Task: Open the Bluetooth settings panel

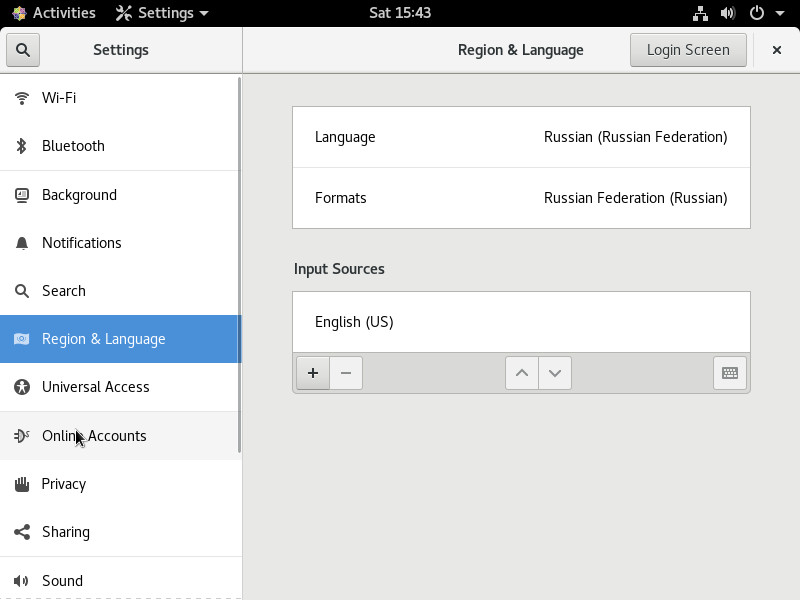Action: click(120, 146)
